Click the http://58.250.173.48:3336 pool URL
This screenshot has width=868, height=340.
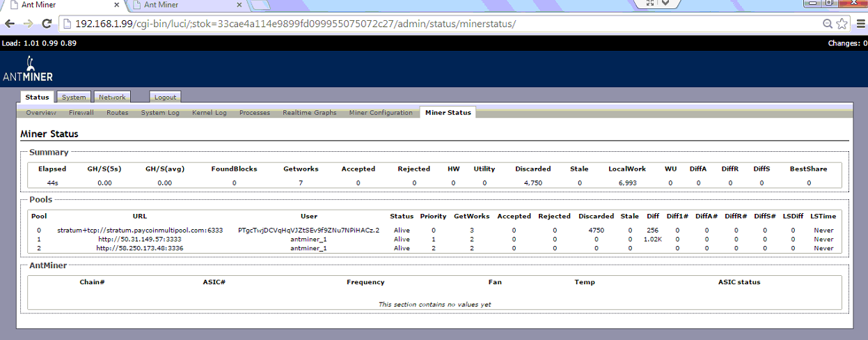pos(140,248)
